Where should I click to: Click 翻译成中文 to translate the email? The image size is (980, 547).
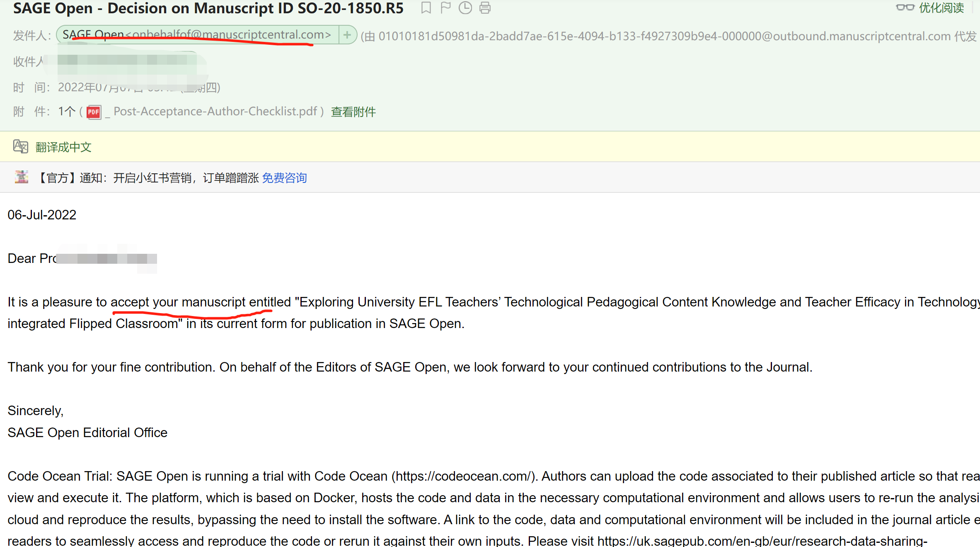pyautogui.click(x=63, y=147)
